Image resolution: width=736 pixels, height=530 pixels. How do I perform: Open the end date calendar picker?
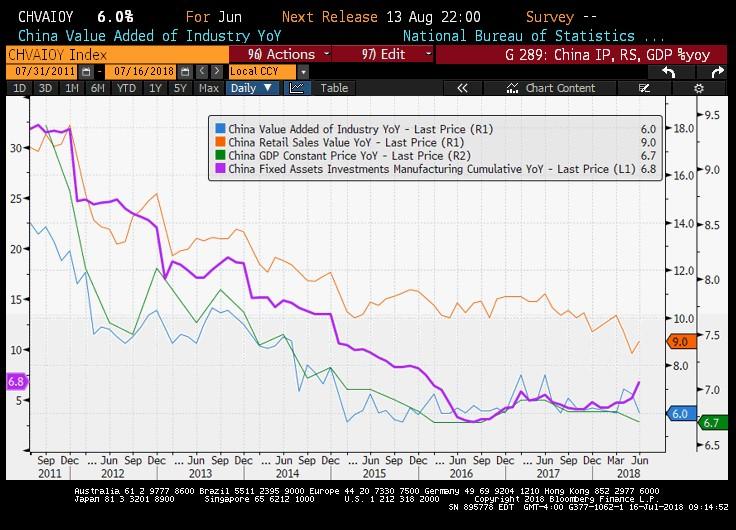click(x=185, y=72)
